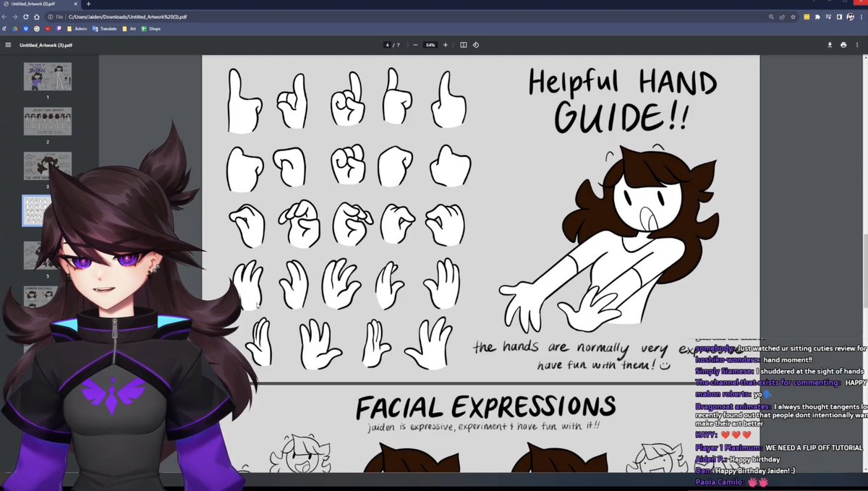Viewport: 868px width, 491px height.
Task: Toggle the browser side panel icon
Action: pyautogui.click(x=839, y=17)
